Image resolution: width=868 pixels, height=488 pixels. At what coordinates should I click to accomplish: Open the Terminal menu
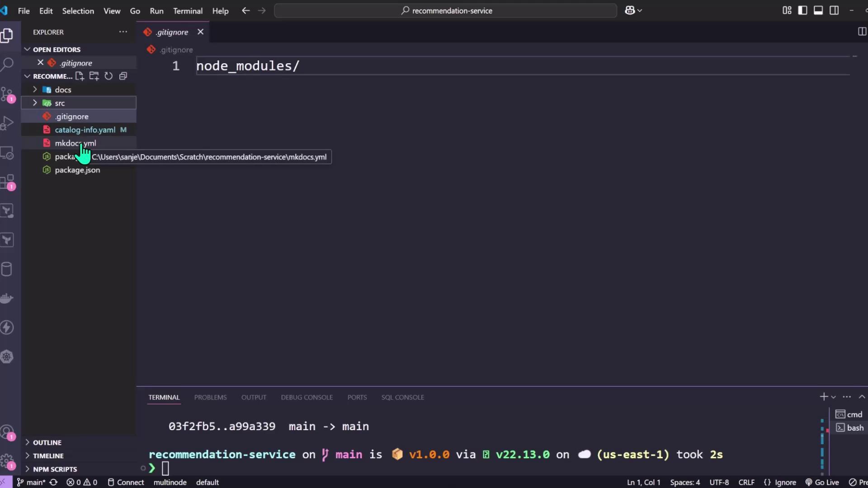[x=188, y=10]
